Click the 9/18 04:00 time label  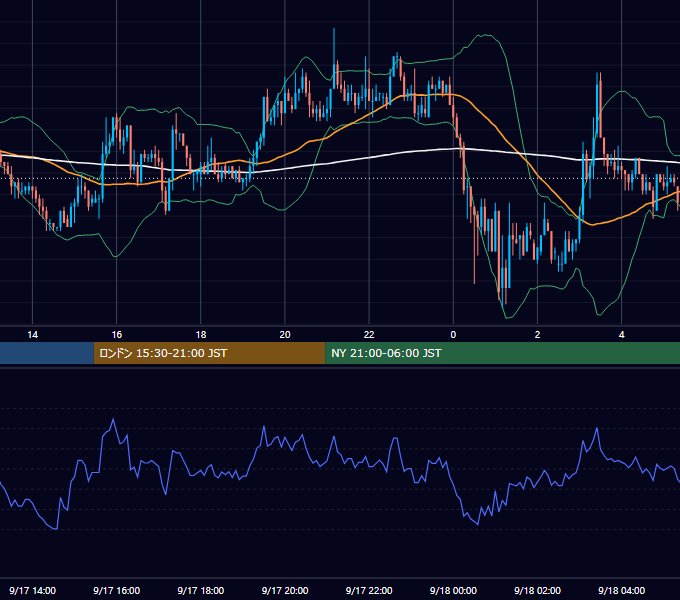621,590
